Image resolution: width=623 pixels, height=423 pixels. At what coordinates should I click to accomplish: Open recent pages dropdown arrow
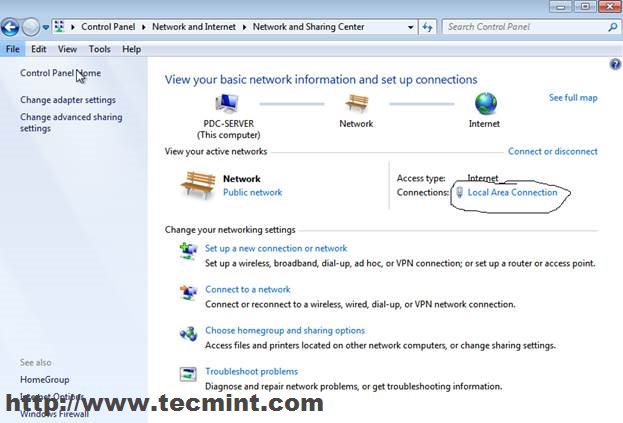[46, 27]
